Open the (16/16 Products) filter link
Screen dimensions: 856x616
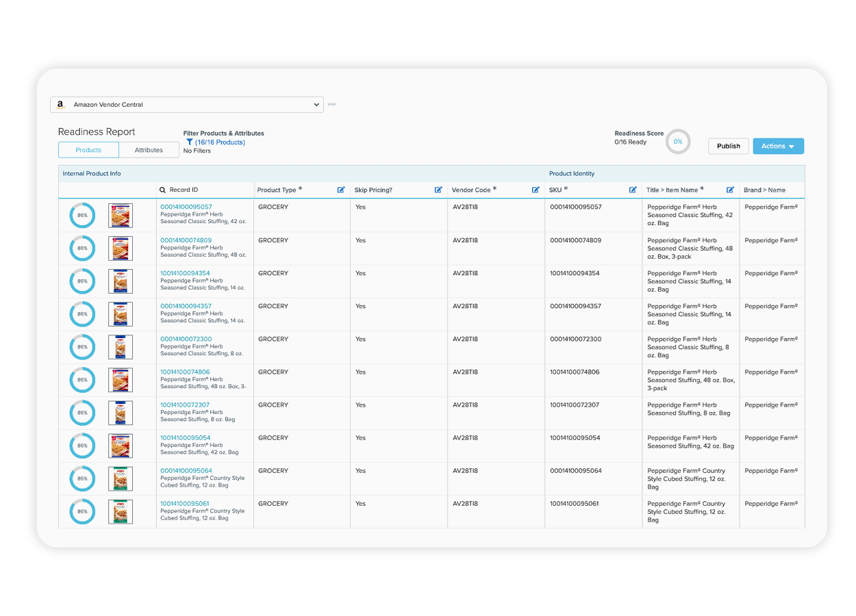click(220, 142)
